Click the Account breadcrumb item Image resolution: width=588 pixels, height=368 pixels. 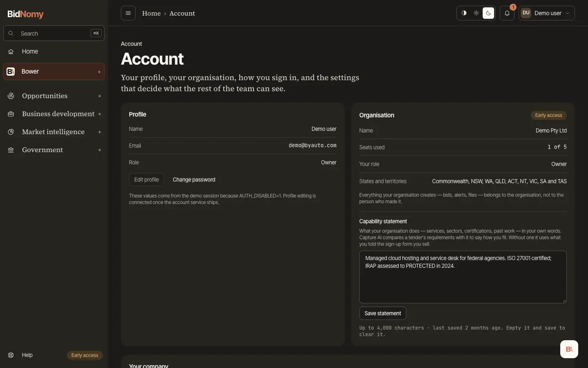[x=182, y=13]
